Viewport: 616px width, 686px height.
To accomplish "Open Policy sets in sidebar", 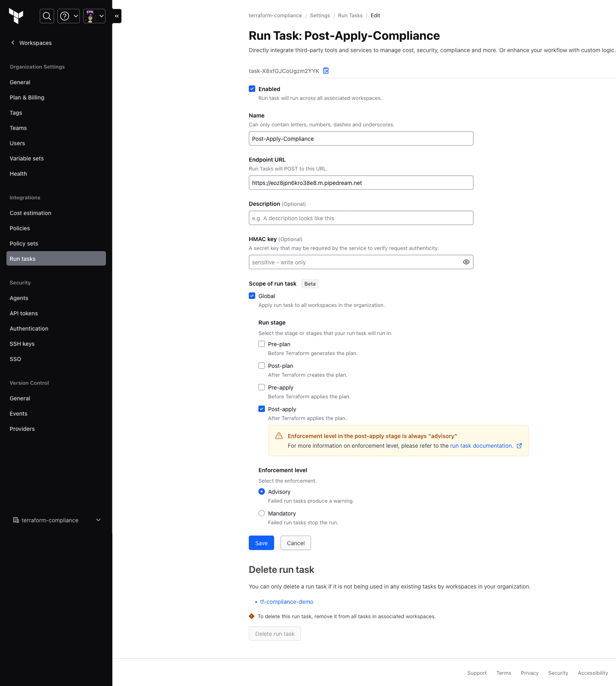I will click(24, 244).
